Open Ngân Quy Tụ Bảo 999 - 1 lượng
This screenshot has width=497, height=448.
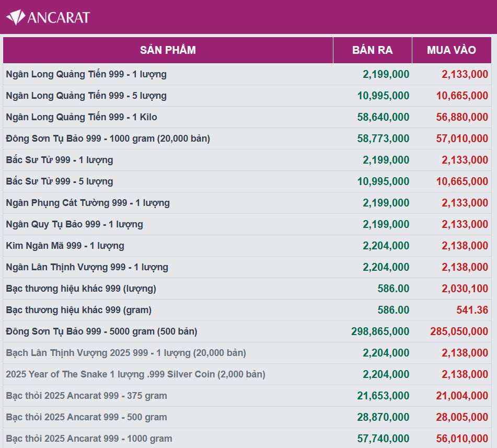75,224
